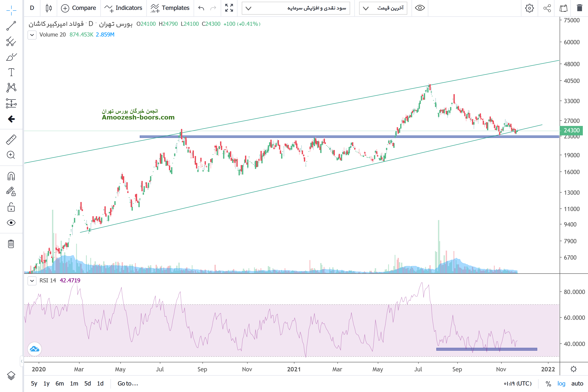Set range to 6m
This screenshot has height=392, width=588.
[60, 383]
